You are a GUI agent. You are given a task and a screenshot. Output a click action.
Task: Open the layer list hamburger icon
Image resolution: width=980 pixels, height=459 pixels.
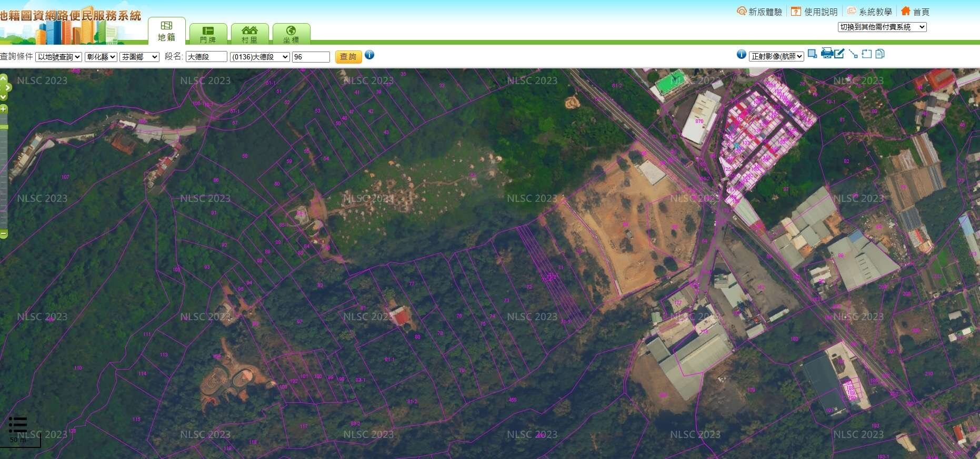(x=17, y=424)
